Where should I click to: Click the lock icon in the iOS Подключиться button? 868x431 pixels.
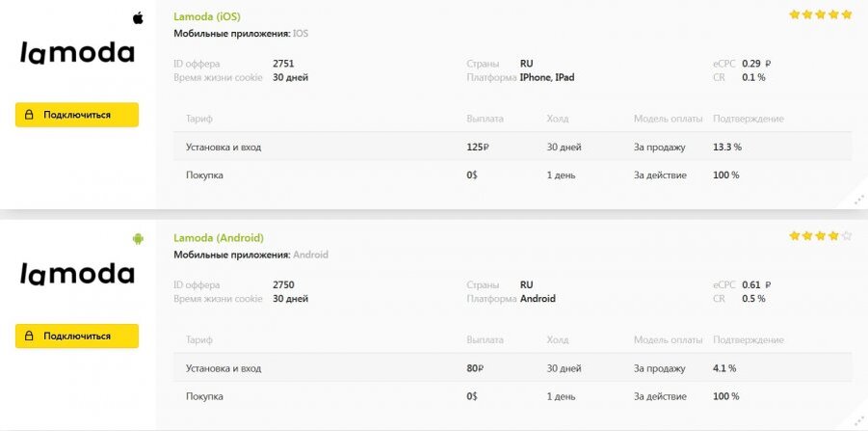coord(30,115)
